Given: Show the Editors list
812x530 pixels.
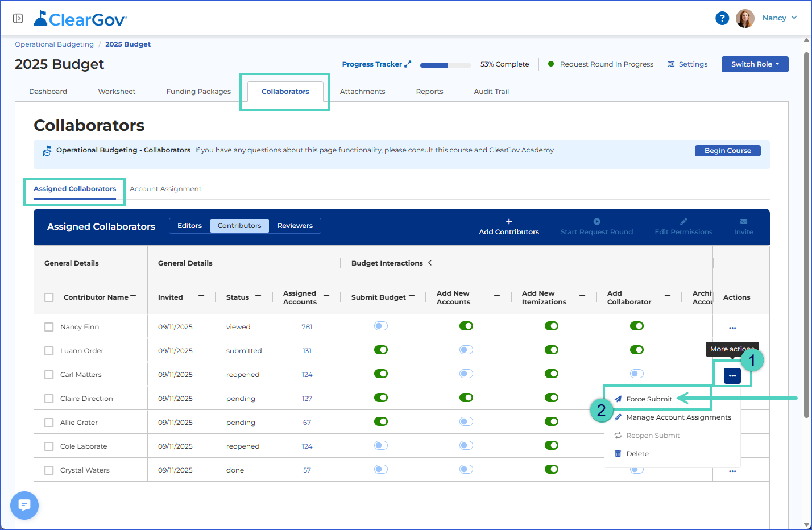Looking at the screenshot, I should 190,226.
